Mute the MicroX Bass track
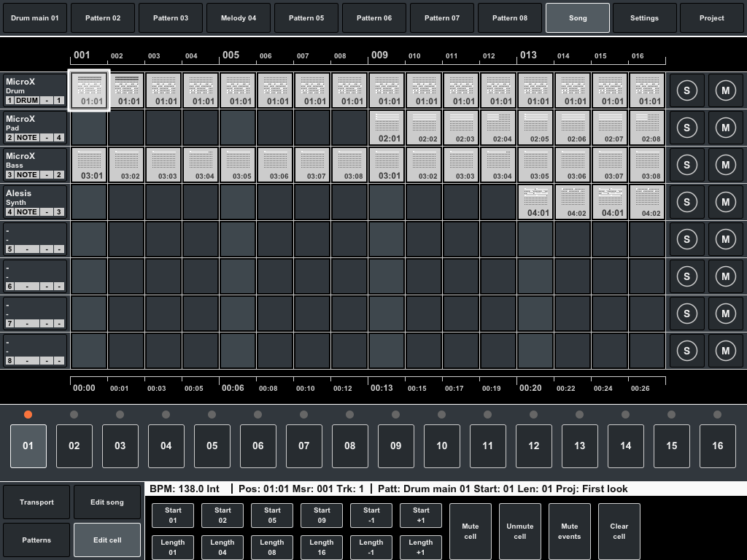 pyautogui.click(x=725, y=165)
